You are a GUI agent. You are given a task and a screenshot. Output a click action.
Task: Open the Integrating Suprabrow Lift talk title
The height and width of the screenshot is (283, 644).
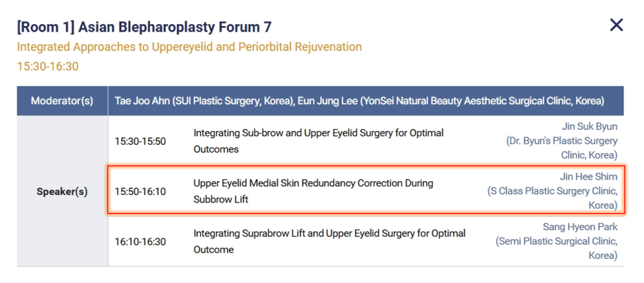[x=330, y=241]
